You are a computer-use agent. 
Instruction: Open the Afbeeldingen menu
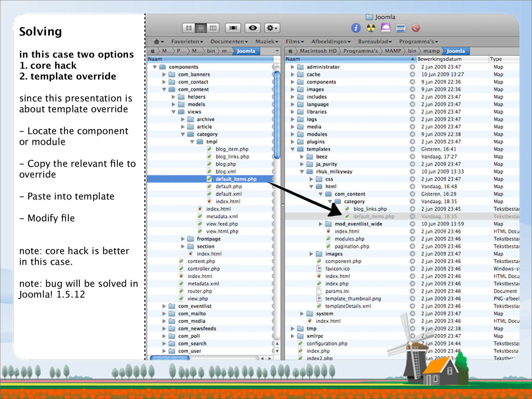(331, 42)
